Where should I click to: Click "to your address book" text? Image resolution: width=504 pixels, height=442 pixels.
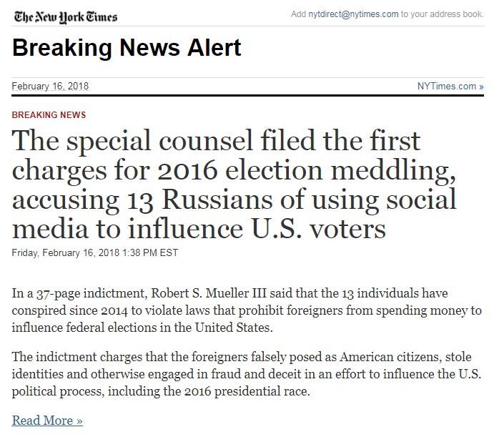pos(442,14)
